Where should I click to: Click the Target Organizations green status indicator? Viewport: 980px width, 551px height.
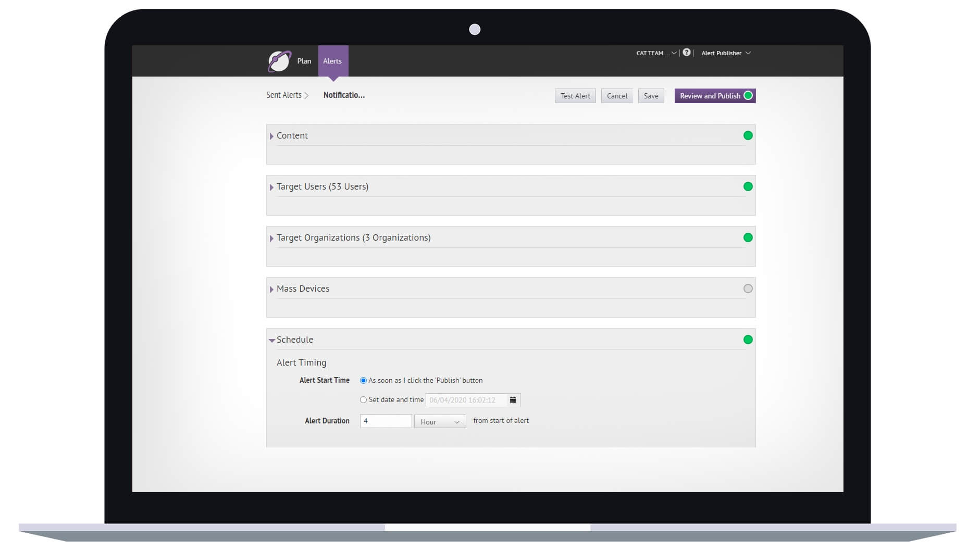click(x=748, y=237)
